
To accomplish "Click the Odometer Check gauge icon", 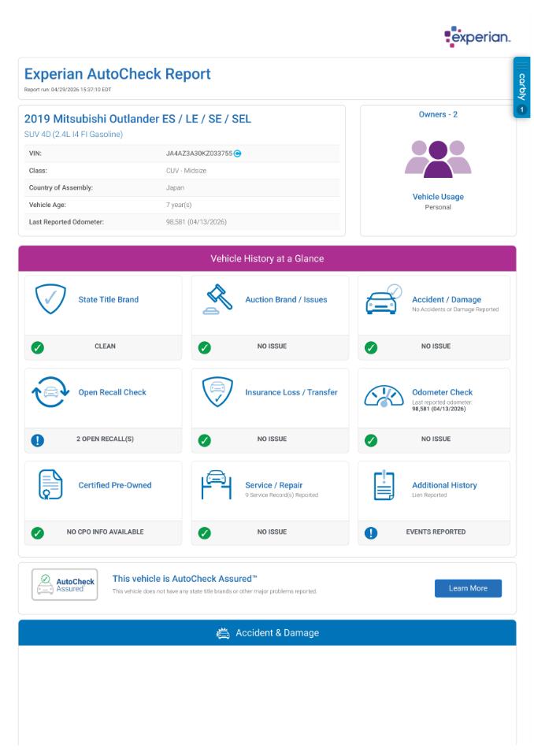I will click(384, 396).
